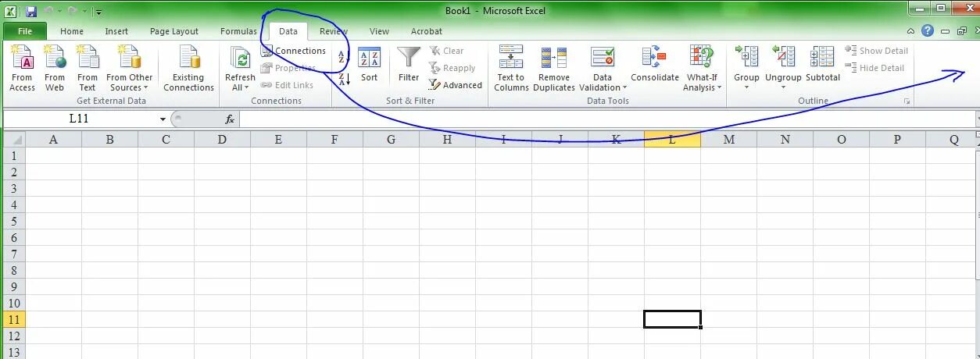The width and height of the screenshot is (980, 359).
Task: Select row 1 header
Action: coord(14,155)
